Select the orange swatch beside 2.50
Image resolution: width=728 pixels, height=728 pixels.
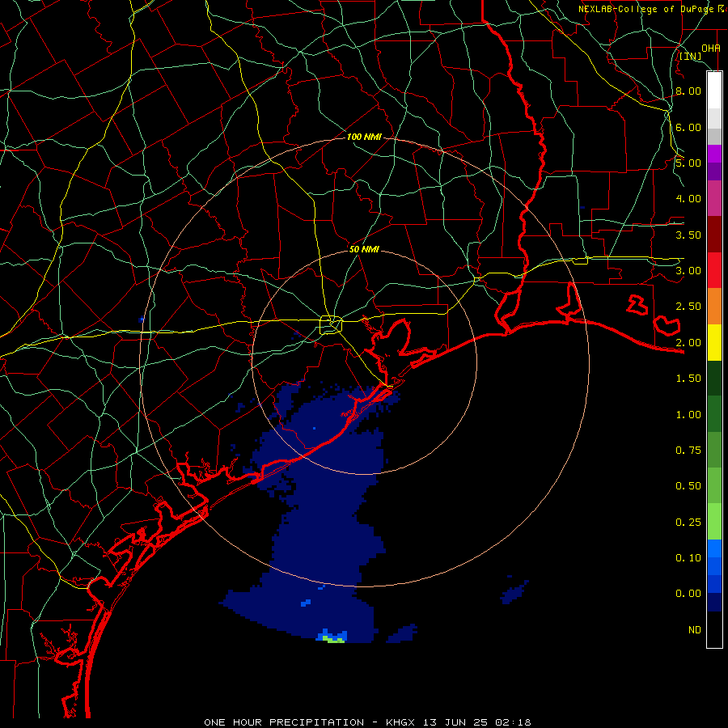714,307
